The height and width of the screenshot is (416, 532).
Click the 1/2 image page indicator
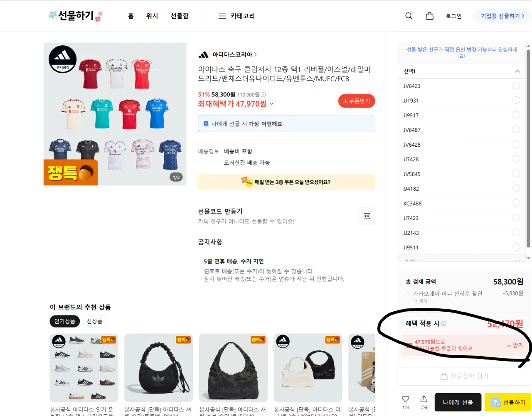point(176,177)
